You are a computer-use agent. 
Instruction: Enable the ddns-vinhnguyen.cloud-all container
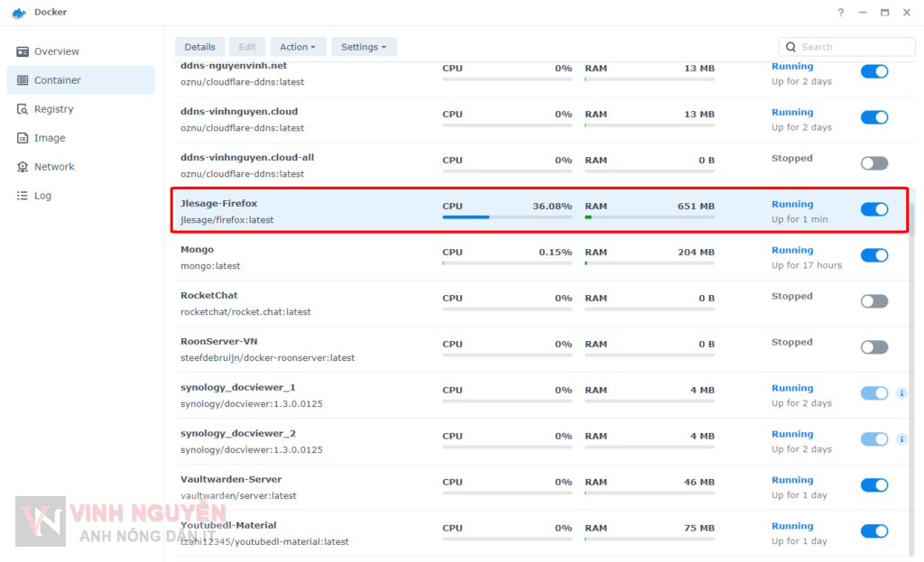click(x=873, y=163)
